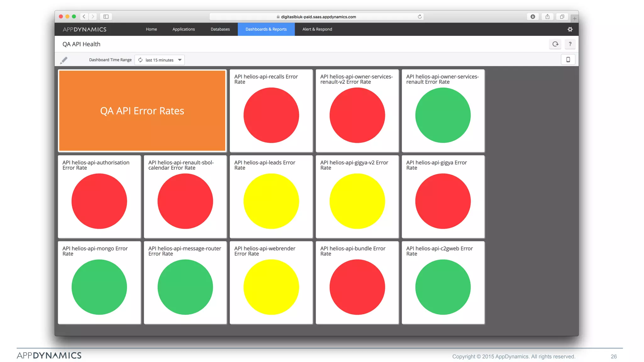644x362 pixels.
Task: Click the browser sidebar toggle icon
Action: (106, 17)
